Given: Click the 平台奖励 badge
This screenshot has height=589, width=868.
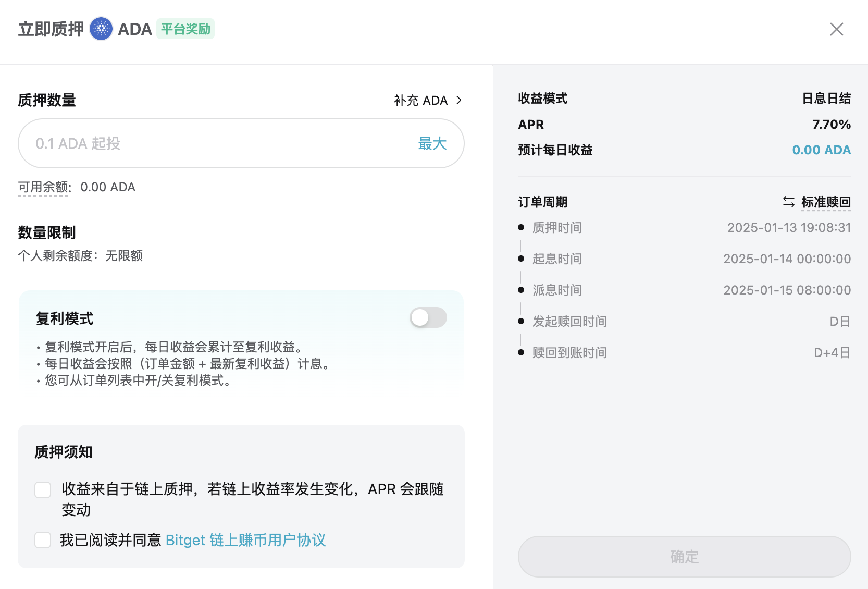Looking at the screenshot, I should coord(185,29).
